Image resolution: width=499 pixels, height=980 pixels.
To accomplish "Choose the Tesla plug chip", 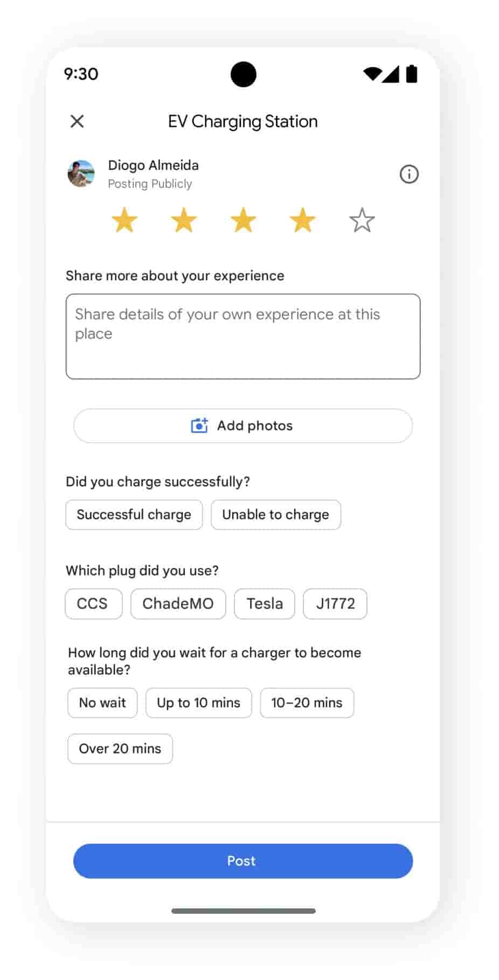I will point(264,603).
